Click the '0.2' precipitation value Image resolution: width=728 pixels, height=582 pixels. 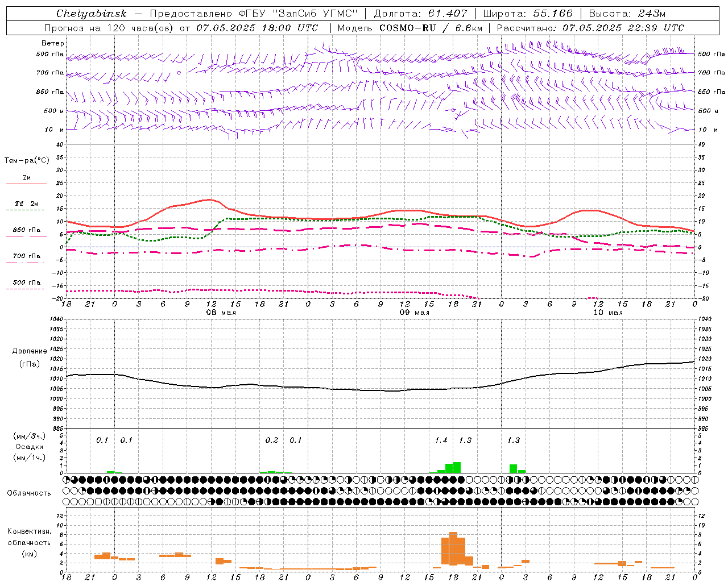pyautogui.click(x=272, y=440)
